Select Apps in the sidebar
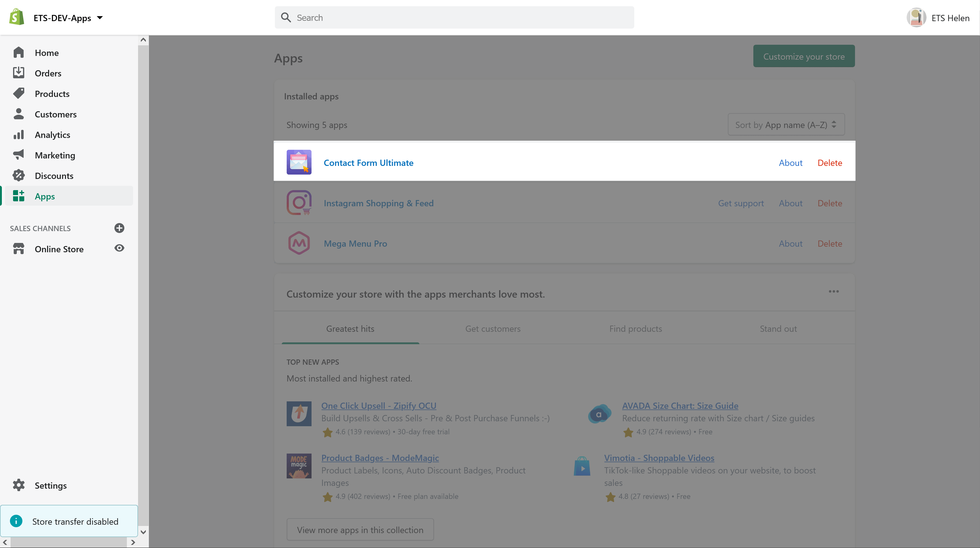This screenshot has width=980, height=548. click(x=68, y=196)
